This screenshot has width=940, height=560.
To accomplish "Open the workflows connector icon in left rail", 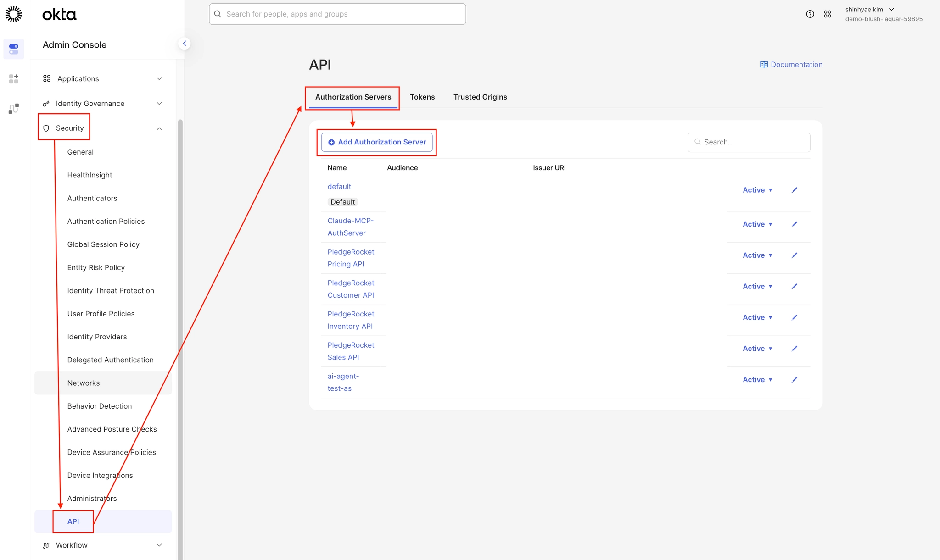I will click(14, 109).
